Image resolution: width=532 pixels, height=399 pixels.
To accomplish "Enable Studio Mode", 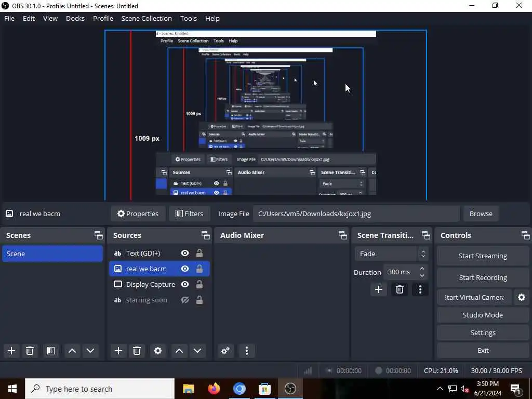I will [x=483, y=315].
